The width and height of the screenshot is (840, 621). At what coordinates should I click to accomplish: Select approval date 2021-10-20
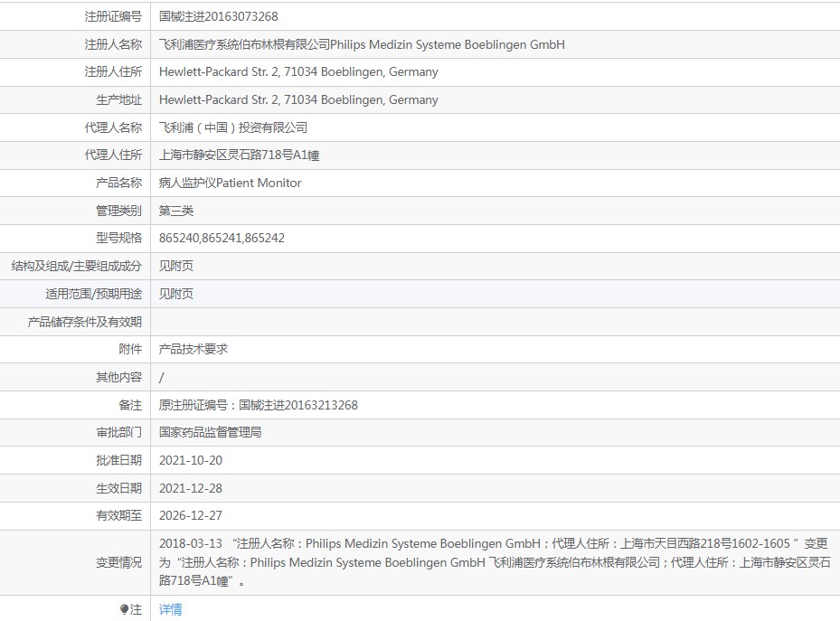click(191, 460)
